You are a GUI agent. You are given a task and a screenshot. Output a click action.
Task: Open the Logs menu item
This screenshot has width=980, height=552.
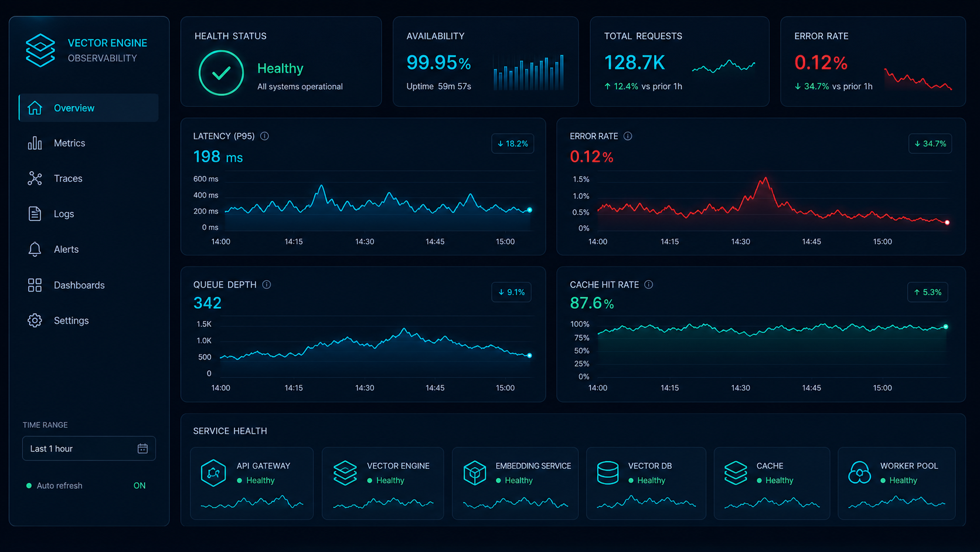pyautogui.click(x=89, y=214)
